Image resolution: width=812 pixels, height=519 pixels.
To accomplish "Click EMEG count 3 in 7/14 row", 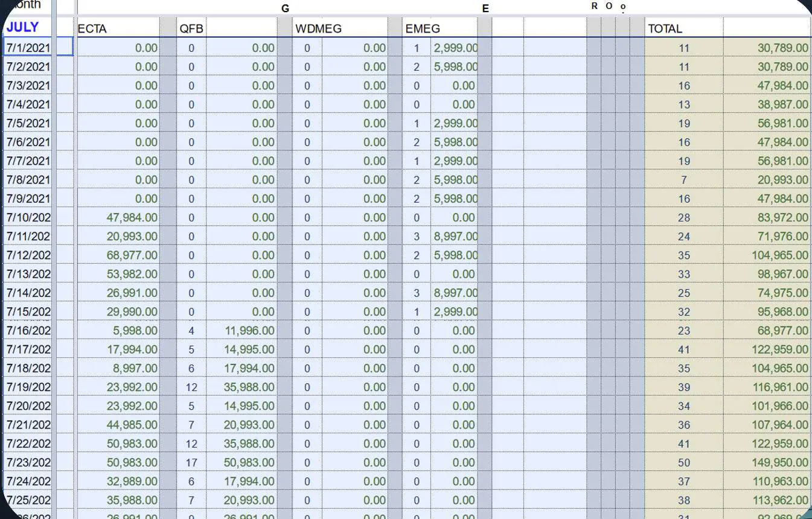I will 417,293.
